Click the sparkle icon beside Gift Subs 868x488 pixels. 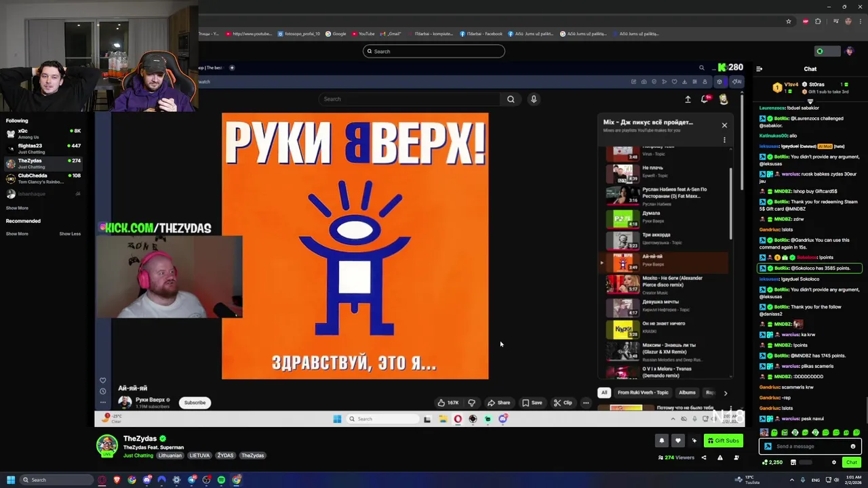(x=694, y=441)
